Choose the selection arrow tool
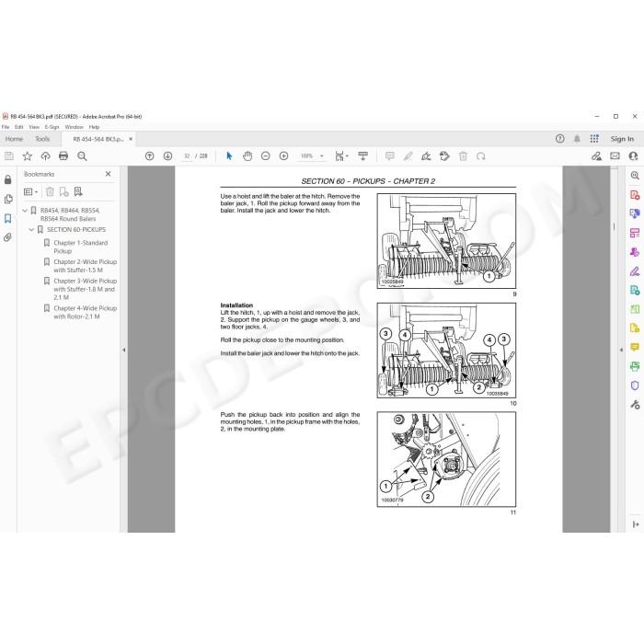 tap(229, 156)
